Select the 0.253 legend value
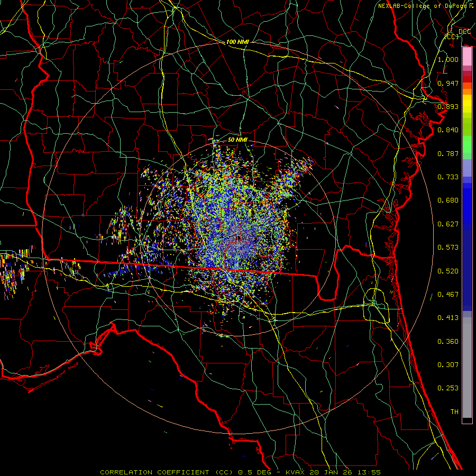This screenshot has height=476, width=476. tap(448, 388)
